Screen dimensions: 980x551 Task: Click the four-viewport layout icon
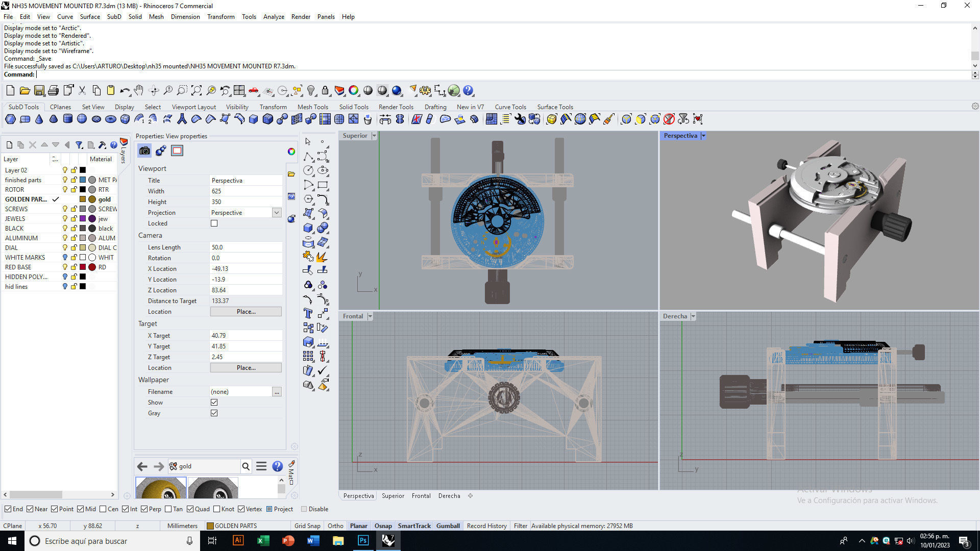tap(239, 91)
